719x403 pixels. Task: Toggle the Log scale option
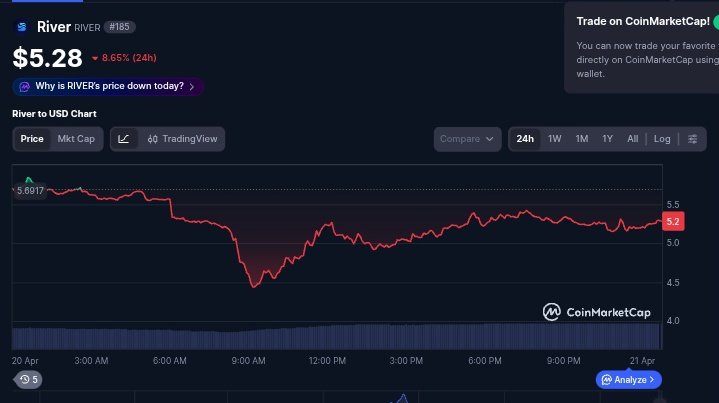pos(662,139)
